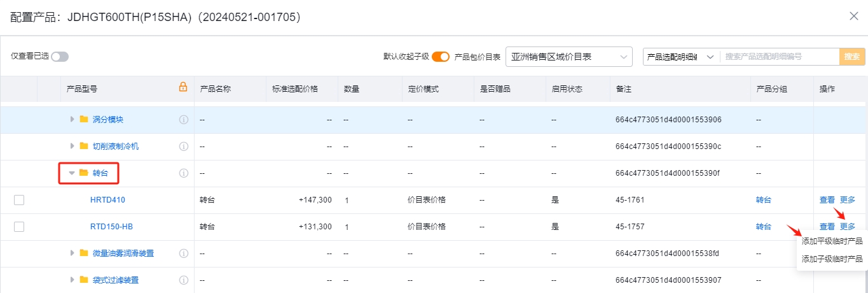
Task: Check the box for RTD150-HB row
Action: 19,227
